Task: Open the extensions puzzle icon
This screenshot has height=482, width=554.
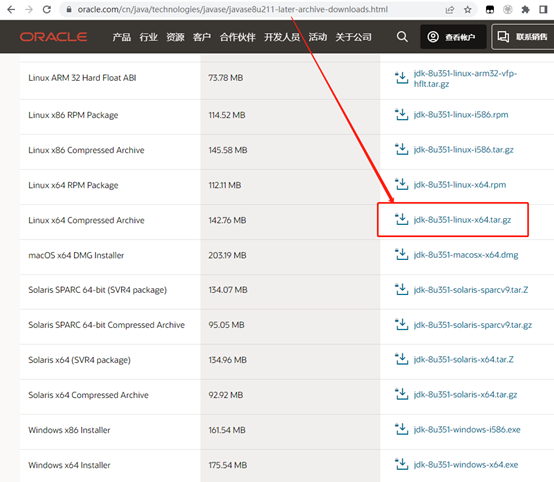Action: 525,10
